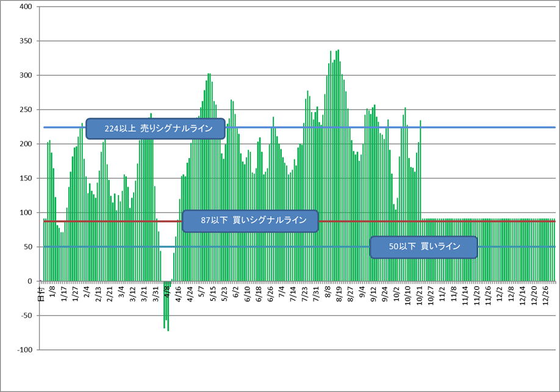This screenshot has height=392, width=560.
Task: Select the -100 value on the vertical axis
Action: point(26,350)
